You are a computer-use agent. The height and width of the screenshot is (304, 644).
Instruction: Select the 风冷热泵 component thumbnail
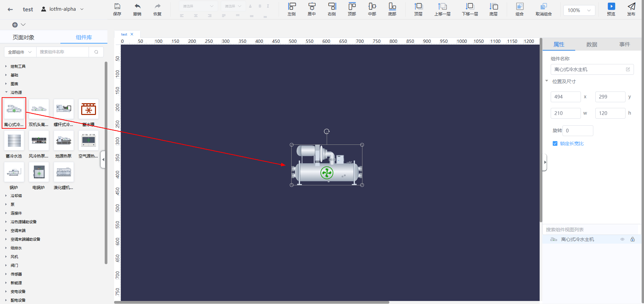[39, 140]
